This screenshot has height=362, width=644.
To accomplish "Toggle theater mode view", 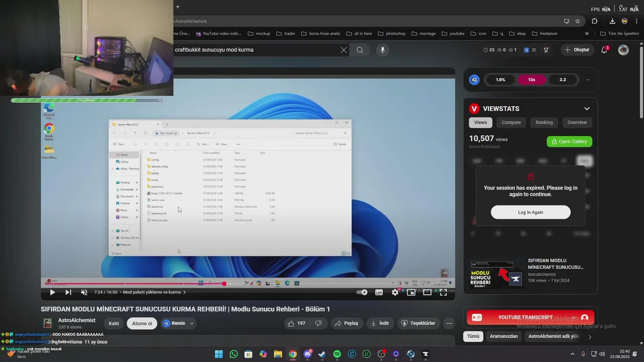I will tap(427, 292).
